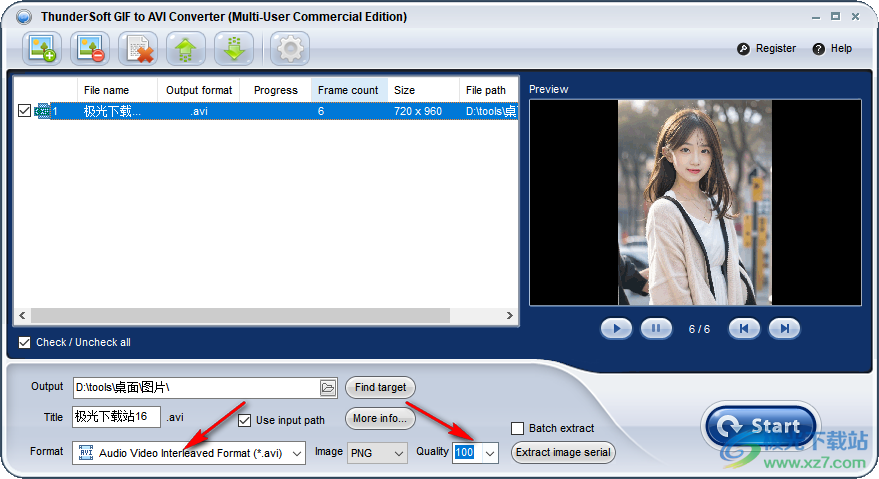The height and width of the screenshot is (479, 879).
Task: Select the file name cell 极光下载...
Action: [x=112, y=111]
